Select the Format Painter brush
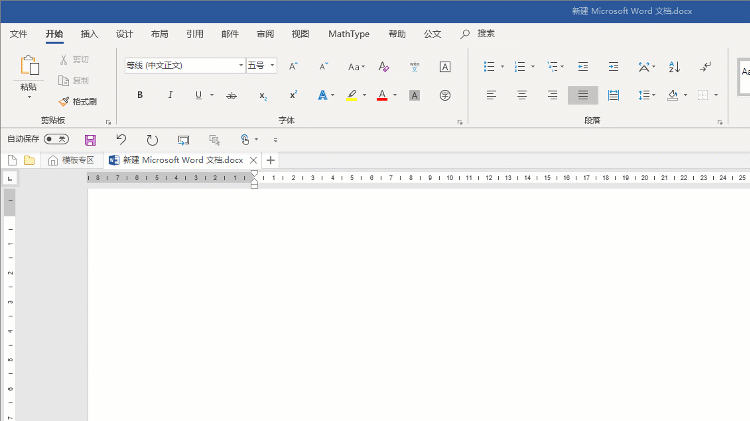750x421 pixels. point(77,101)
